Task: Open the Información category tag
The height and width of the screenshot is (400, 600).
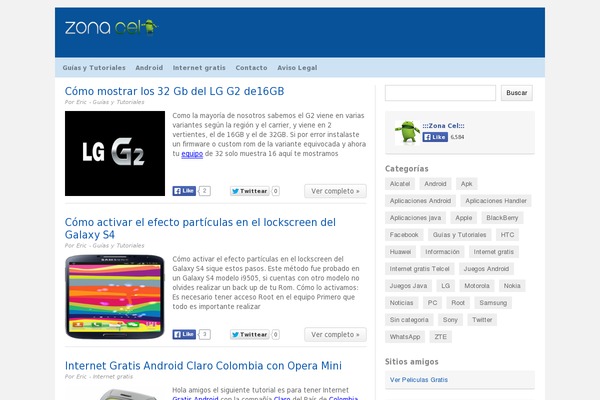Action: [442, 252]
